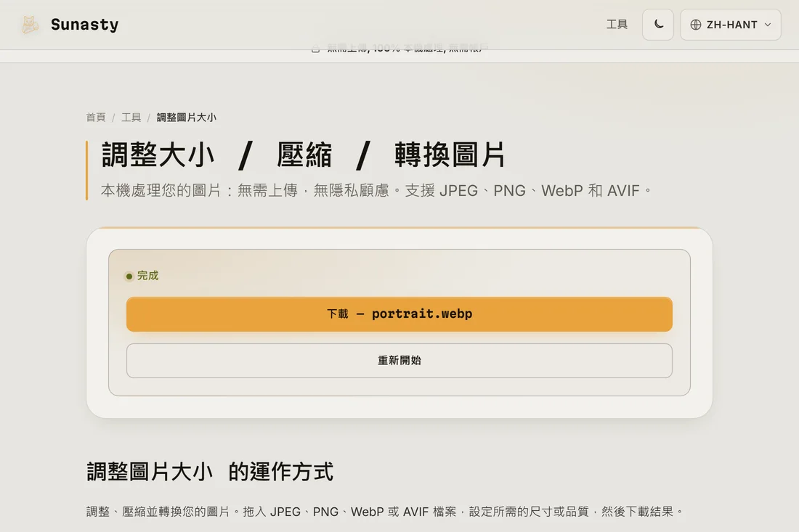Expand the ZH-HANT language dropdown
The image size is (799, 532).
click(x=730, y=25)
